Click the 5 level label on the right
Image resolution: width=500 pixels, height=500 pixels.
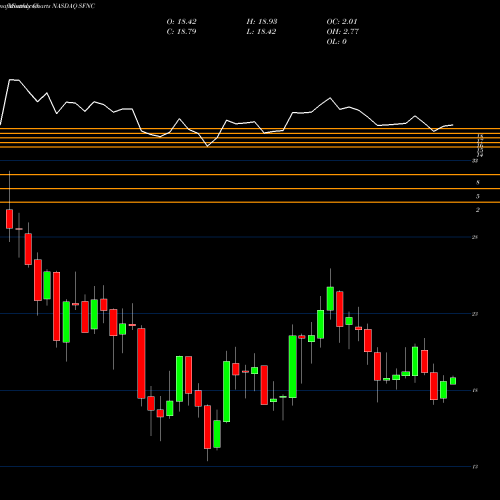point(478,196)
